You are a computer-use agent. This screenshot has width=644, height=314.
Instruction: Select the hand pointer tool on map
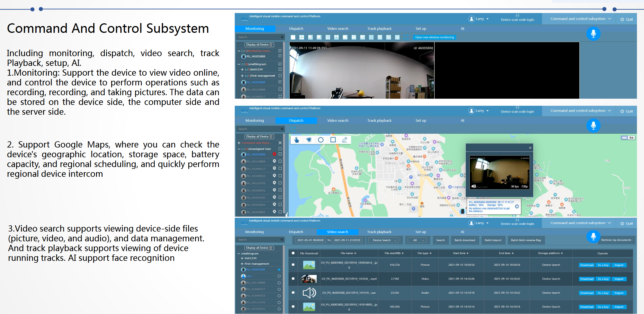(x=297, y=140)
